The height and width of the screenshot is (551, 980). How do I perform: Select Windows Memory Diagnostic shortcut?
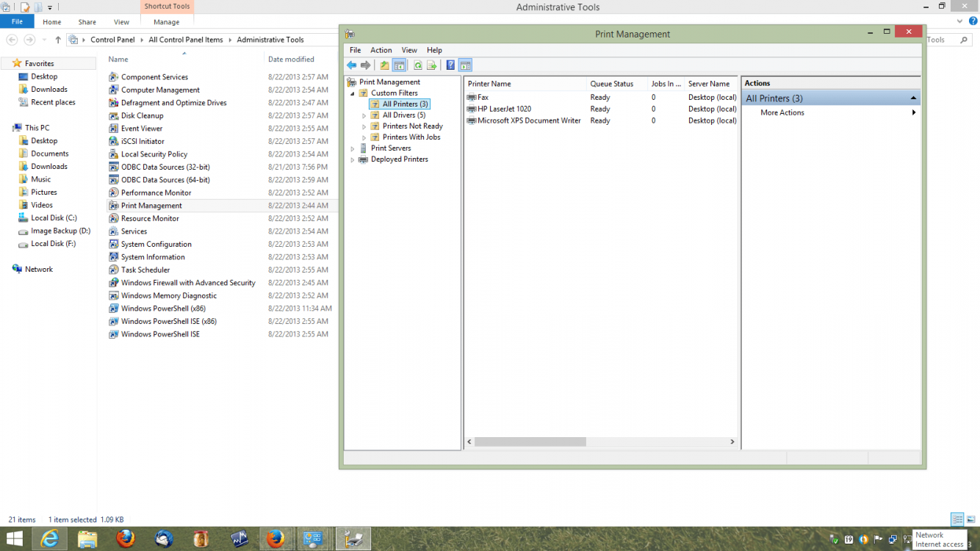click(169, 295)
